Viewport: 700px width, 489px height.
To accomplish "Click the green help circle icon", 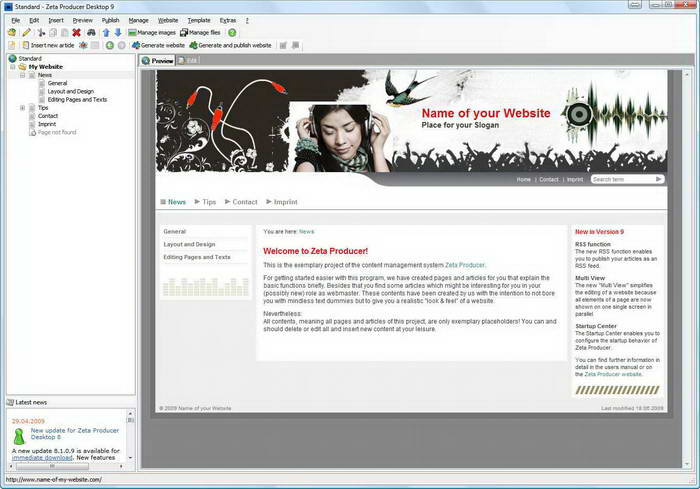I will click(x=232, y=33).
